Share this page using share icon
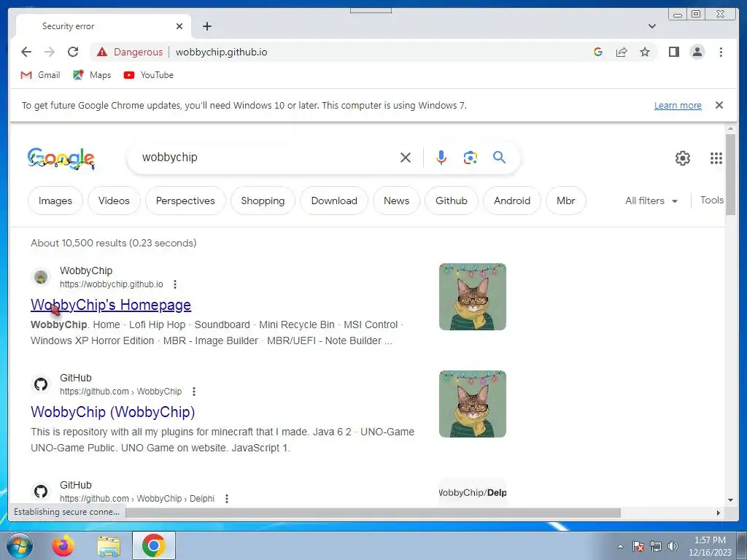Image resolution: width=747 pixels, height=560 pixels. (622, 52)
